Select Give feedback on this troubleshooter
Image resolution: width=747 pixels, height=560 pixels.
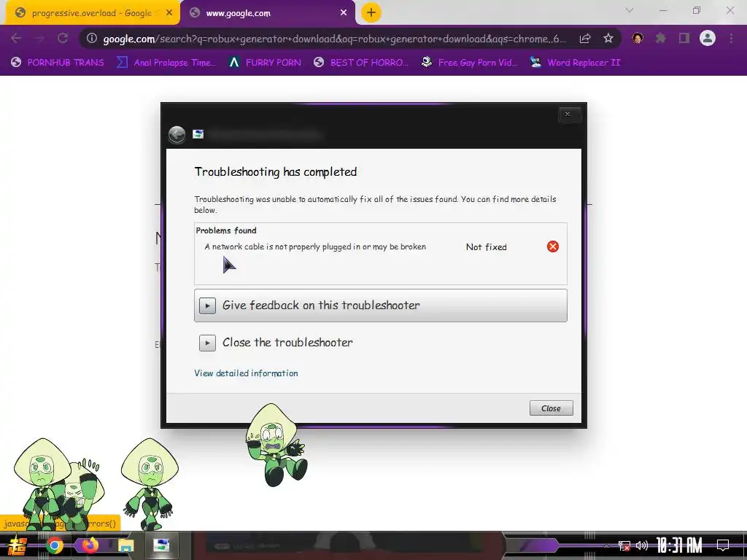point(381,306)
